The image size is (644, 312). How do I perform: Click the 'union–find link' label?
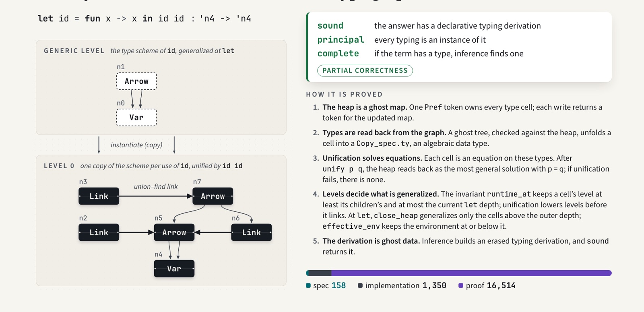pyautogui.click(x=156, y=186)
